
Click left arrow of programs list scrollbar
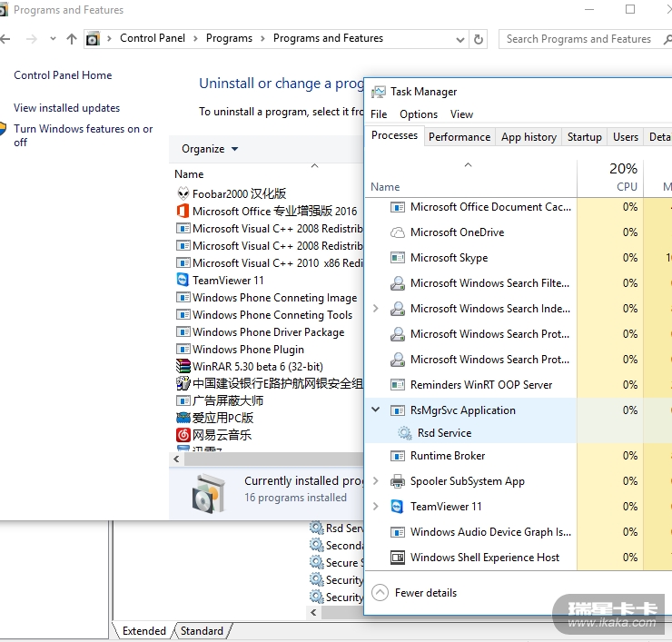(x=176, y=459)
